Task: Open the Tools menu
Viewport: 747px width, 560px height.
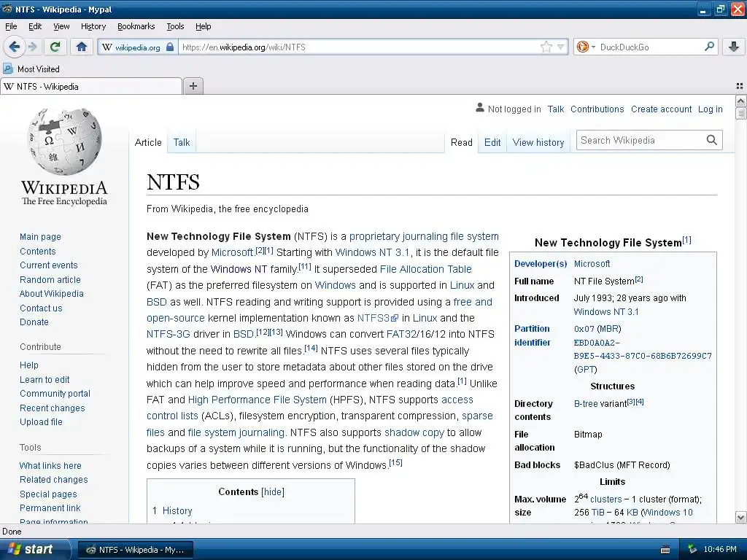Action: [175, 26]
